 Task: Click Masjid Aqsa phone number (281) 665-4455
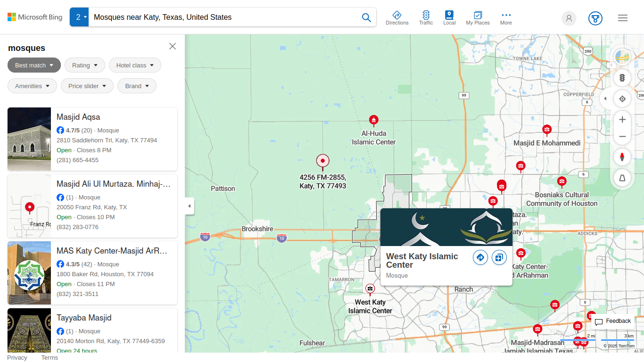(77, 160)
